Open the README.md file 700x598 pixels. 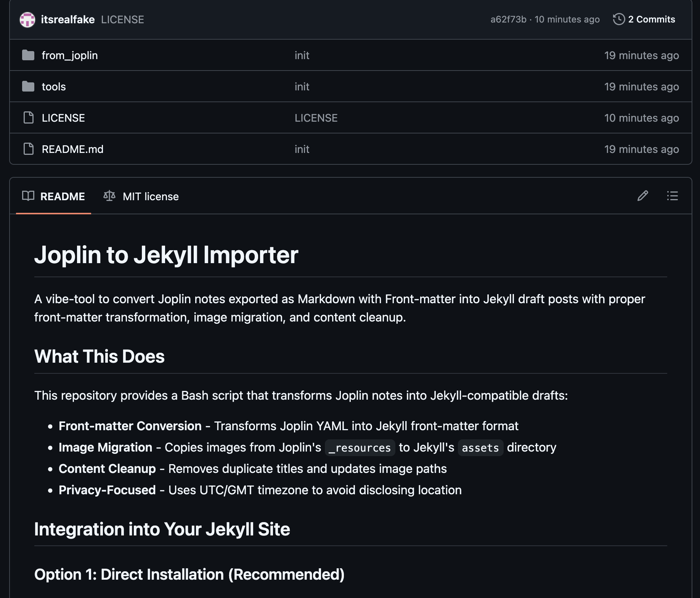pos(72,149)
